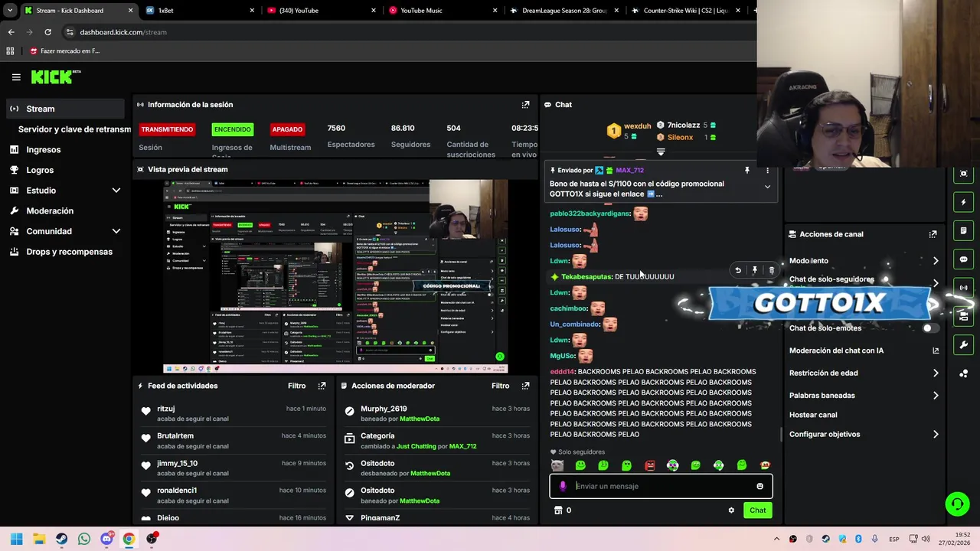Pop out the Acciones de canal panel
Viewport: 980px width, 551px height.
pos(933,234)
